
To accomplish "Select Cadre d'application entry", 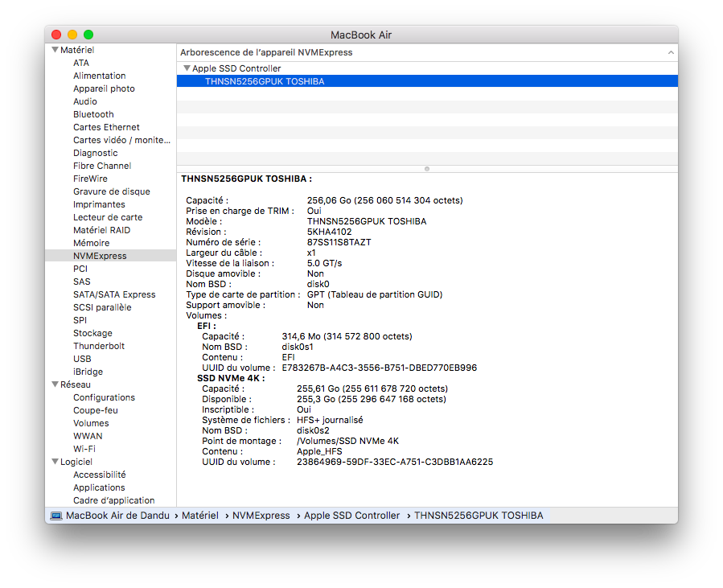I will tap(114, 501).
